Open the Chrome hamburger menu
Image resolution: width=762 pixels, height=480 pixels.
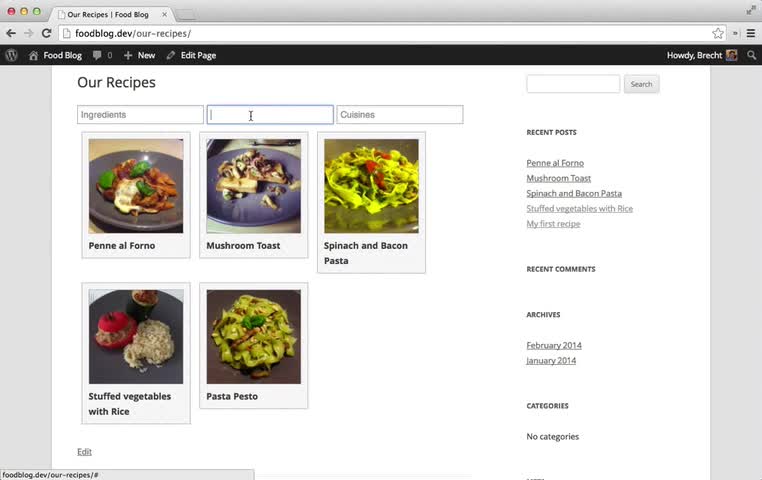tap(751, 33)
